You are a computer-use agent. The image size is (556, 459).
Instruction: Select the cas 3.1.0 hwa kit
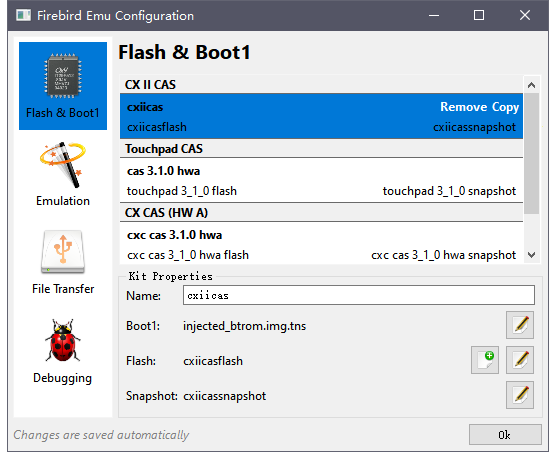[321, 181]
